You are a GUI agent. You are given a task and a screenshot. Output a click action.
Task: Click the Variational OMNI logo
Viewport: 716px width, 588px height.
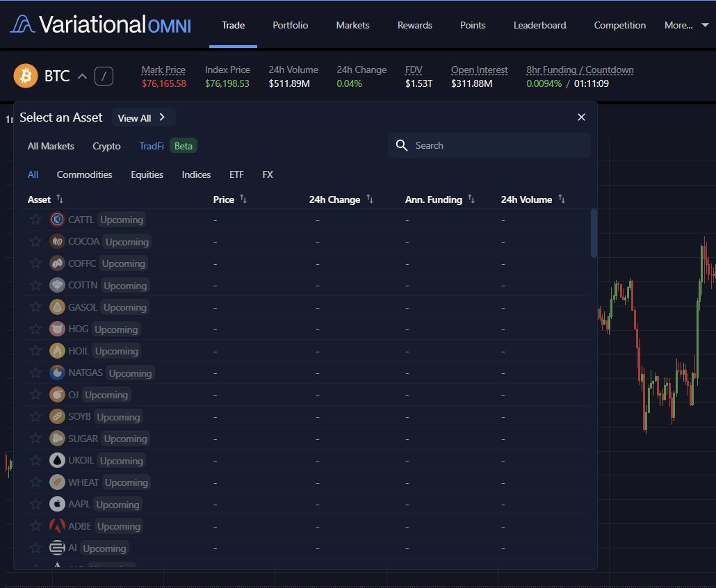pyautogui.click(x=101, y=24)
